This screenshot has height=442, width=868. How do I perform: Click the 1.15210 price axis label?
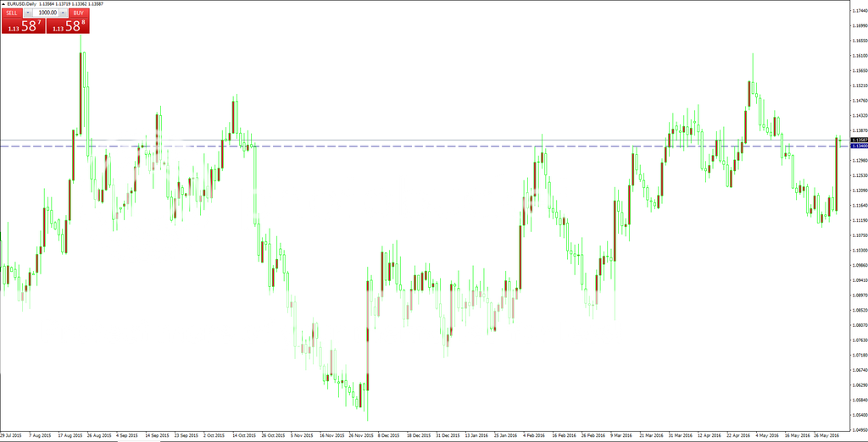pyautogui.click(x=860, y=86)
